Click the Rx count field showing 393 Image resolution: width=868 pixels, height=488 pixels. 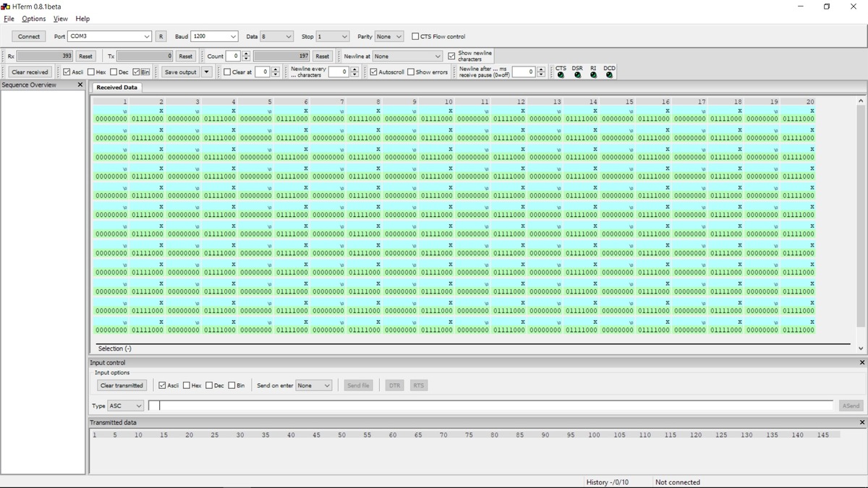click(45, 56)
